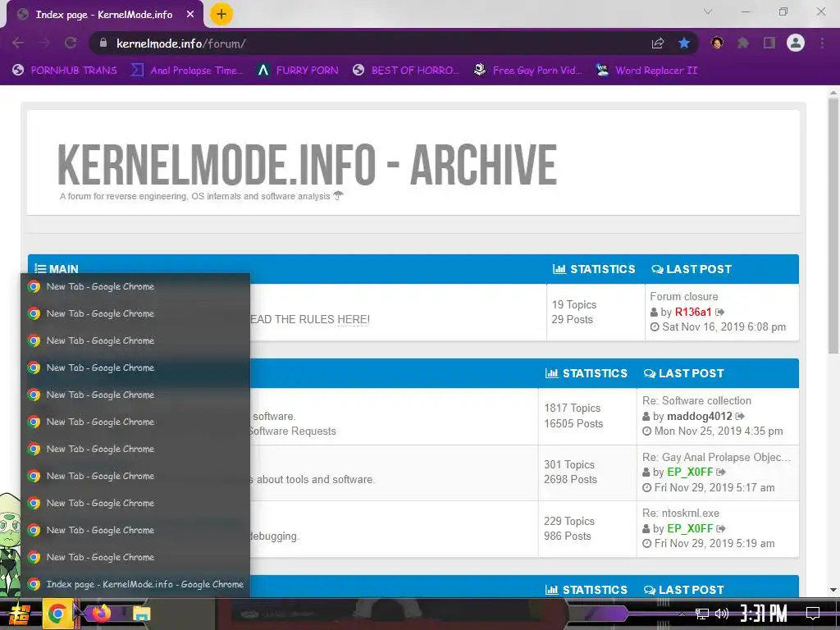Click the scrollbar up arrow
The height and width of the screenshot is (630, 840).
(x=833, y=93)
